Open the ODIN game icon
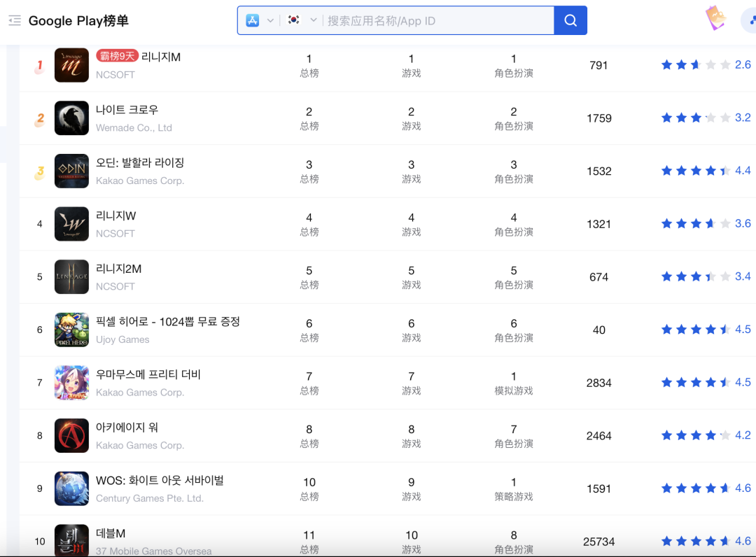The width and height of the screenshot is (756, 557). (71, 171)
